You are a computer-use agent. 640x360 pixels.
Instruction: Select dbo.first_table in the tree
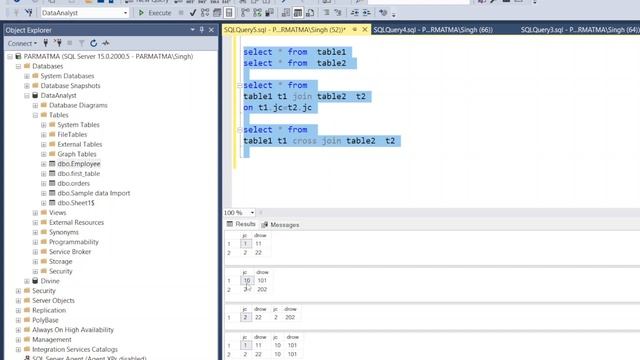[79, 173]
